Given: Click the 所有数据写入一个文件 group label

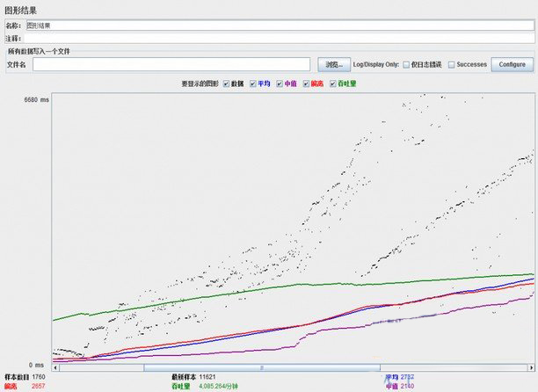Looking at the screenshot, I should tap(39, 52).
